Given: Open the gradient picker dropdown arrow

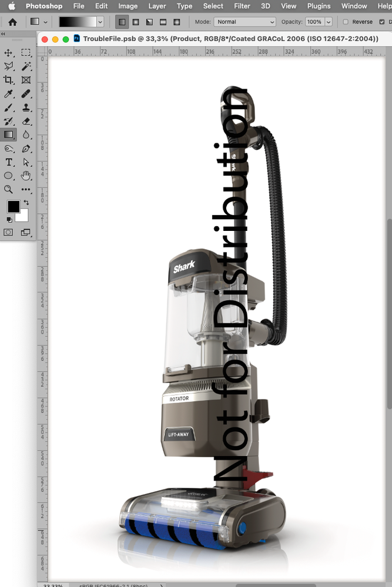Looking at the screenshot, I should coord(100,22).
